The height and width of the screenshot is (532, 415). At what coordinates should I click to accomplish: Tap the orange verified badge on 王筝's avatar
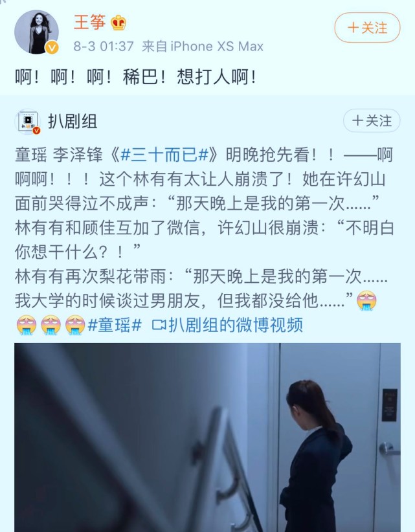point(52,47)
